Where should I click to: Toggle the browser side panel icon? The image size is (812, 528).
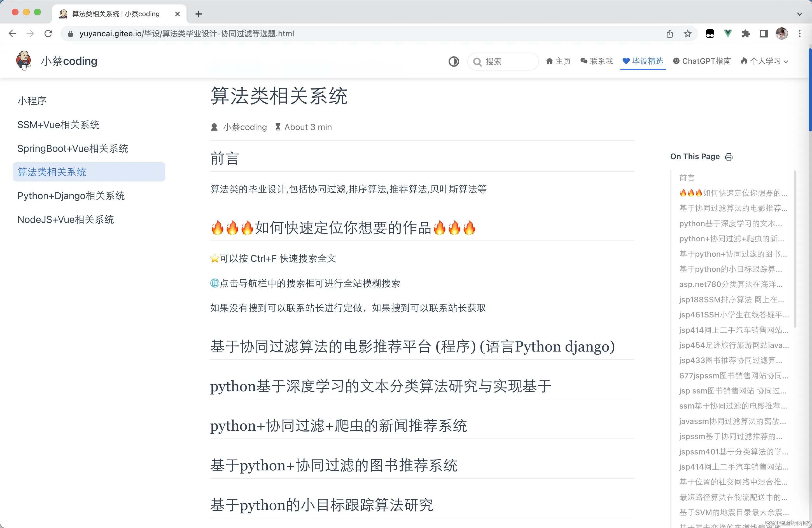click(764, 33)
